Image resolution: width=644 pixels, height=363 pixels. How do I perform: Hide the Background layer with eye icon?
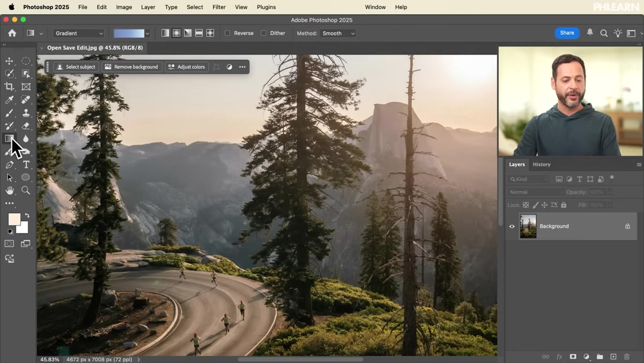(x=511, y=226)
